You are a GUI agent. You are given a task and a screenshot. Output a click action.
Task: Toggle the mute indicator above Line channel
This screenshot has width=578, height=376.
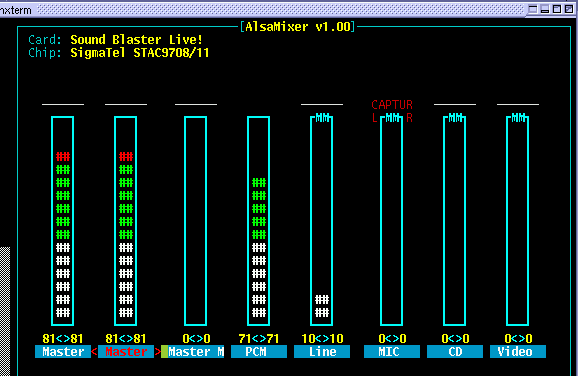click(x=322, y=118)
